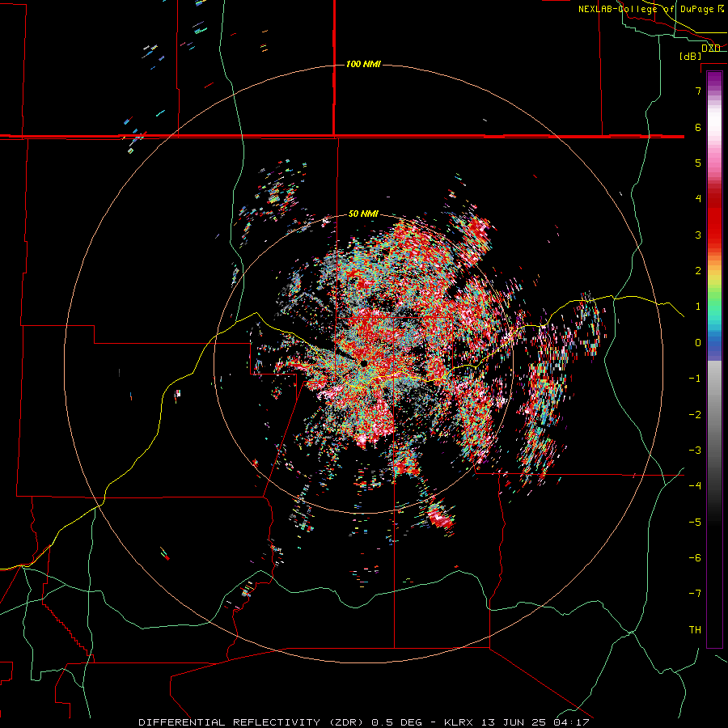This screenshot has height=728, width=728.
Task: Click the '5' value on the color scale
Action: 698,163
